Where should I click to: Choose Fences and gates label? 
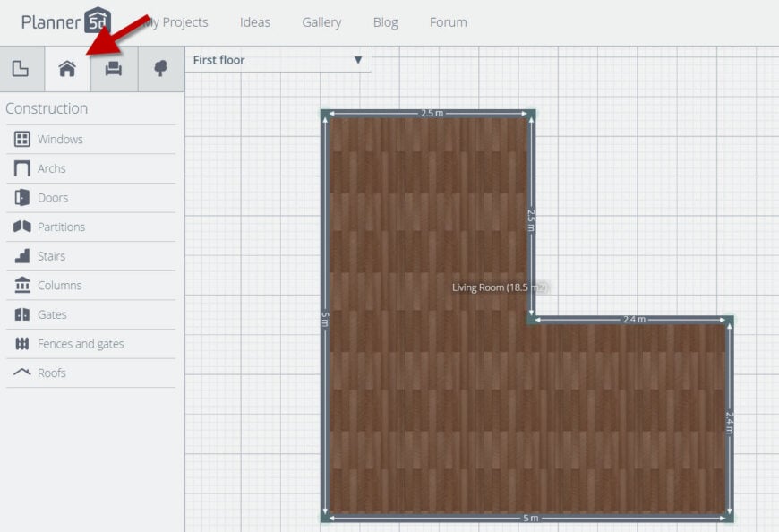pyautogui.click(x=81, y=344)
